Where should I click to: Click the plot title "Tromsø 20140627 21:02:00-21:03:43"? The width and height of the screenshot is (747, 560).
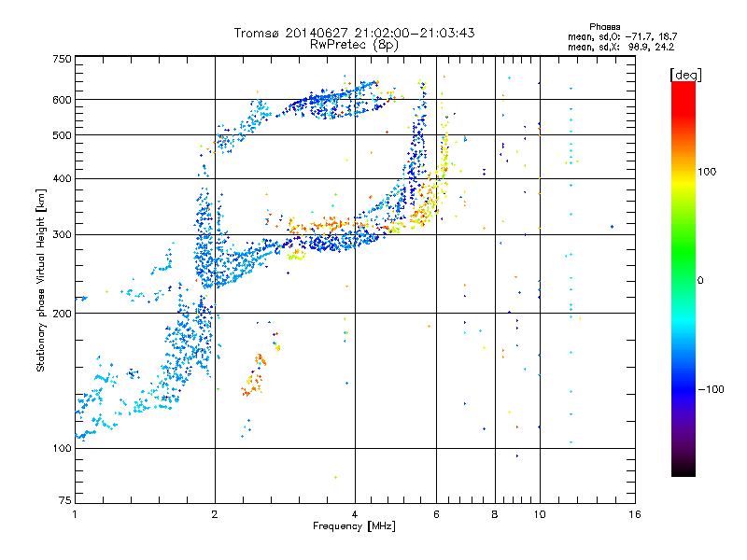[354, 33]
